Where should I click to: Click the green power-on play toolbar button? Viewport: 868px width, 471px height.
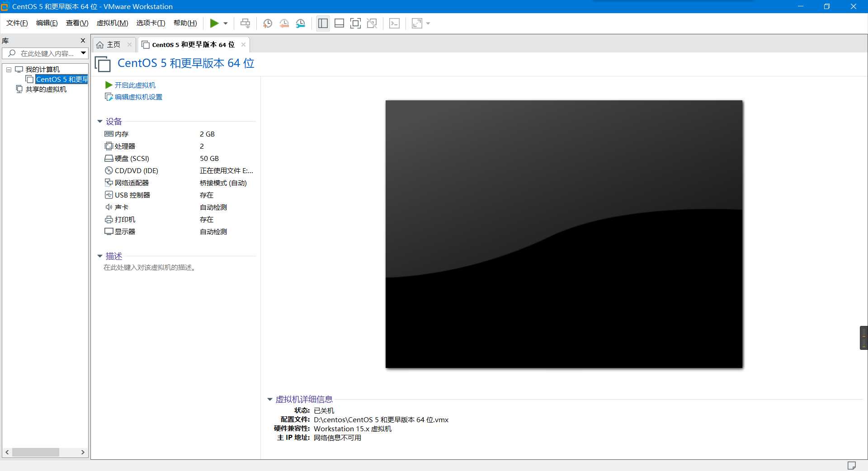pos(214,23)
